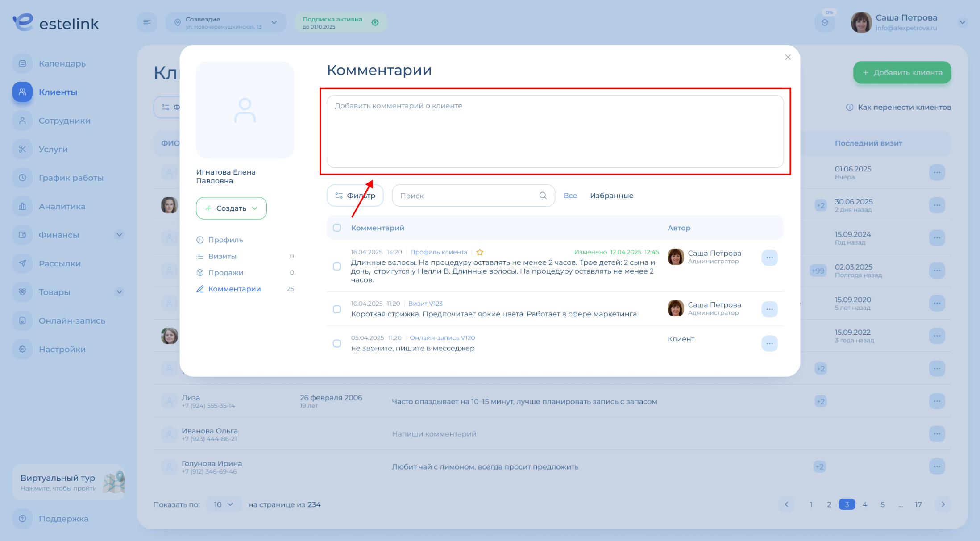Click the add comment text area
Viewport: 980px width, 541px height.
(x=555, y=132)
